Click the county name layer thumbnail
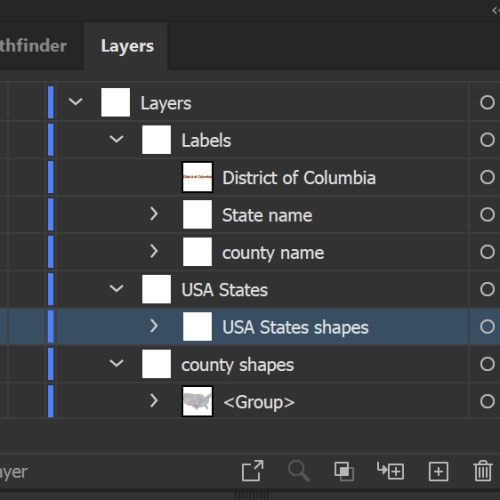The width and height of the screenshot is (500, 500). [197, 252]
